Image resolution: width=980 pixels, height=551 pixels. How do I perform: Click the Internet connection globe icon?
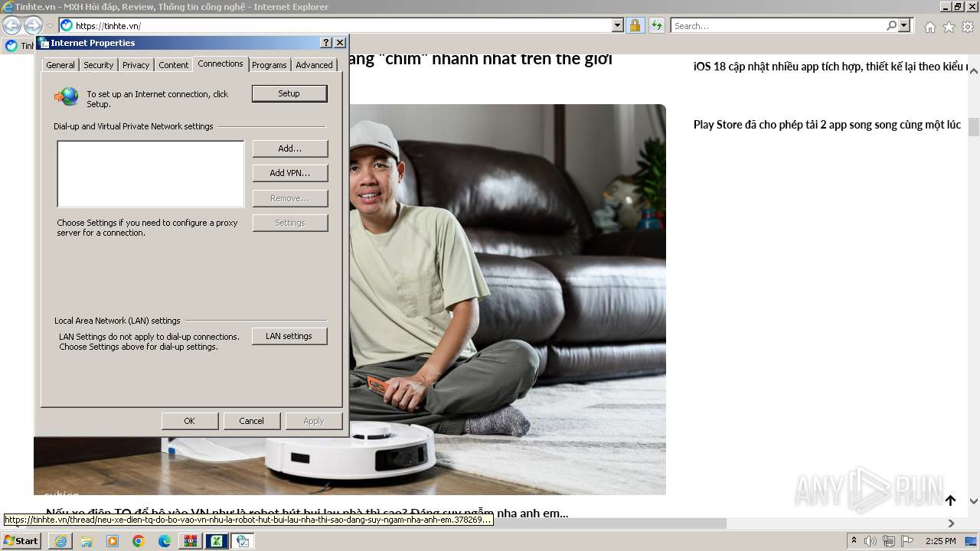tap(67, 96)
